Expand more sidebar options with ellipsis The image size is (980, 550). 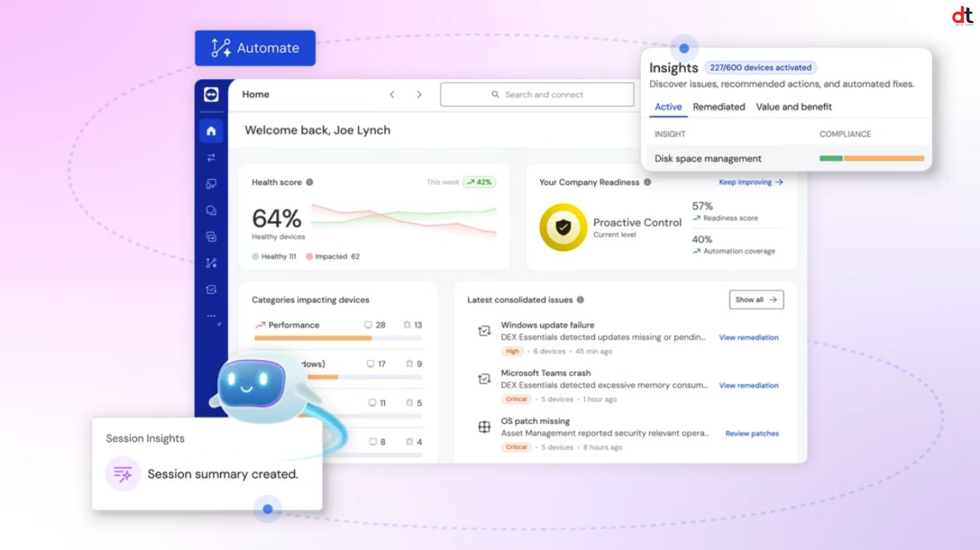(x=211, y=315)
